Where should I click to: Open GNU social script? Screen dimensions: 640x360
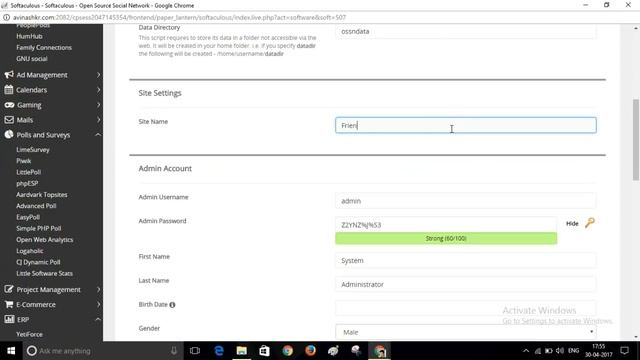point(31,59)
